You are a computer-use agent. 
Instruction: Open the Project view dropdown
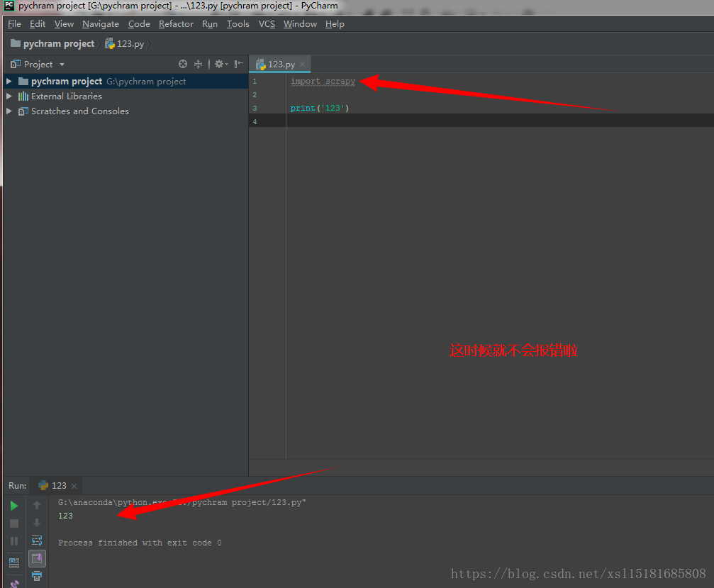click(x=62, y=65)
